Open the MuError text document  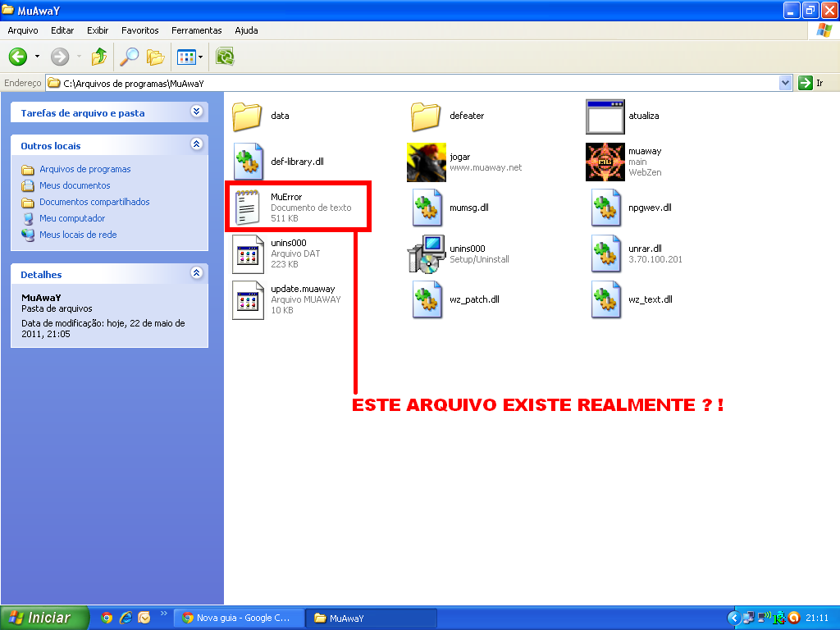[x=246, y=208]
